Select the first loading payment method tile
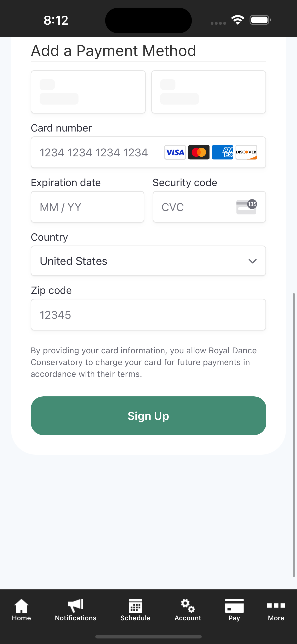The height and width of the screenshot is (644, 297). 88,92
